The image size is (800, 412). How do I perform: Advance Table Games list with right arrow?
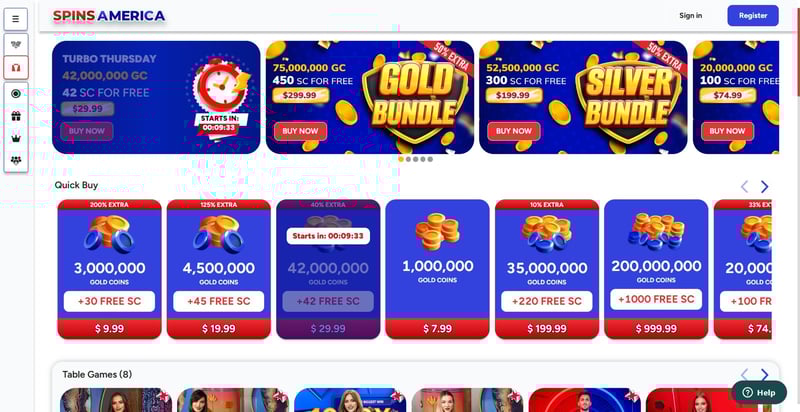point(764,375)
